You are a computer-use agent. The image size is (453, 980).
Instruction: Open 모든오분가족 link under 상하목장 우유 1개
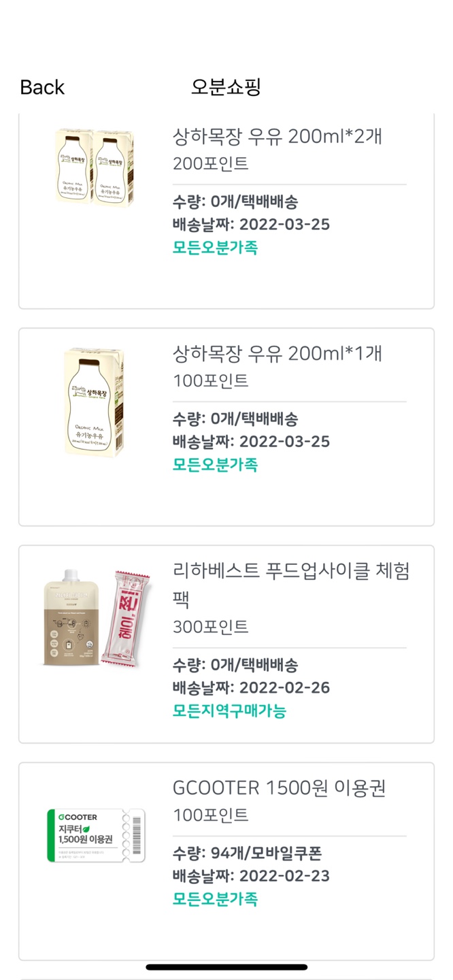(214, 464)
